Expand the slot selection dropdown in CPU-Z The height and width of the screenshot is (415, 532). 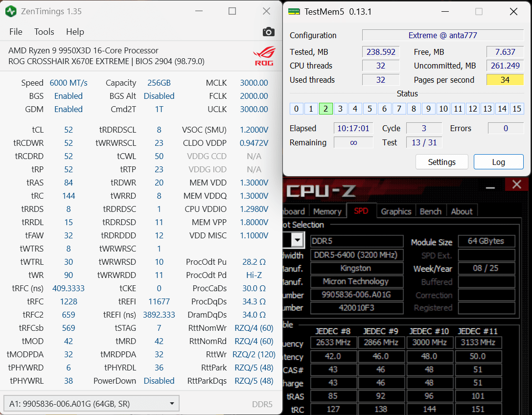coord(297,240)
